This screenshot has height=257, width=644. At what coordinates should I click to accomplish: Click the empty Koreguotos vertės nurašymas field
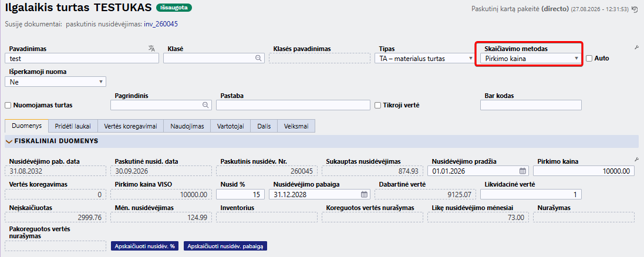372,217
